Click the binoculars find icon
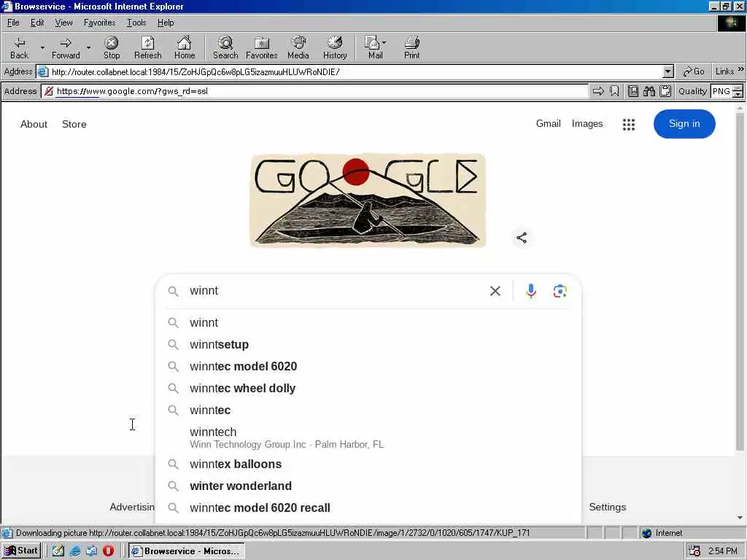Image resolution: width=747 pixels, height=560 pixels. coord(649,91)
